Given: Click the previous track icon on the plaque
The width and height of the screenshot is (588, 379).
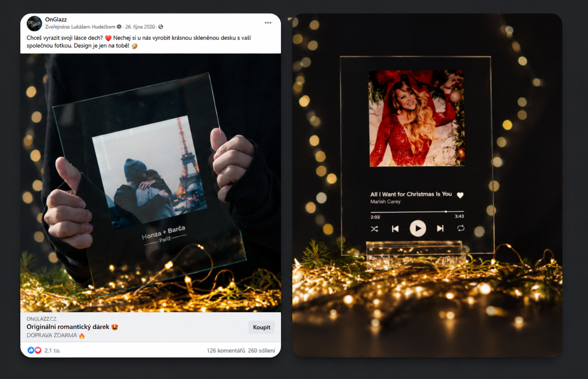Looking at the screenshot, I should (x=395, y=229).
